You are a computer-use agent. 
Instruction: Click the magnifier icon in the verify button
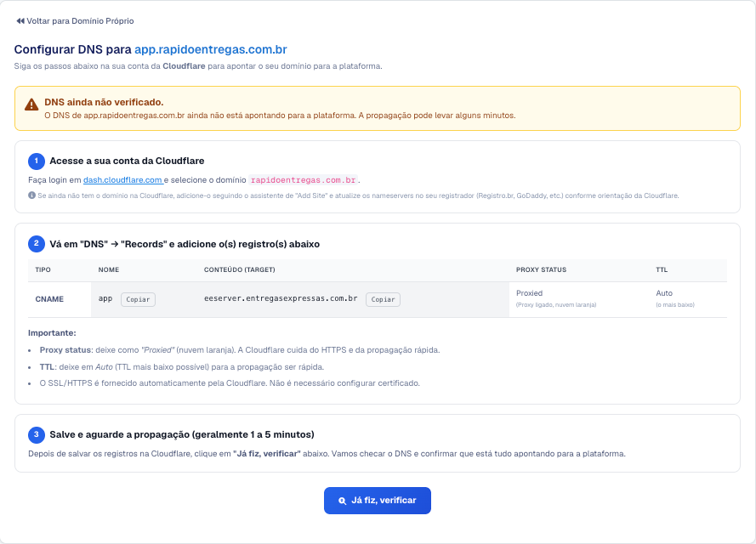coord(343,501)
